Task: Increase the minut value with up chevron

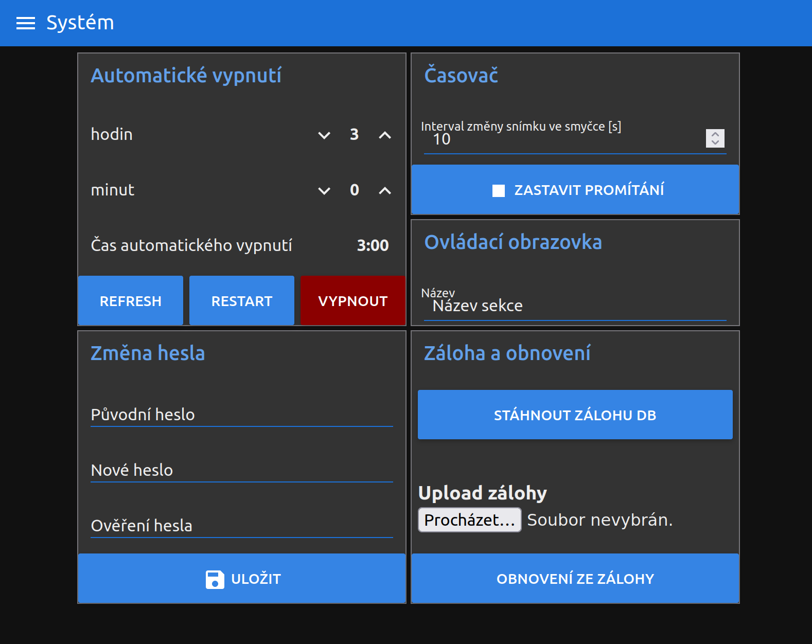Action: pos(385,191)
